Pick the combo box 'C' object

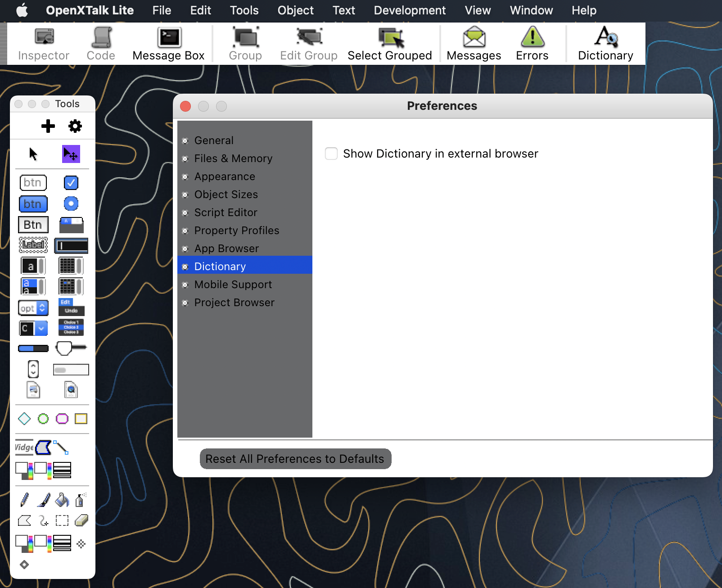33,328
